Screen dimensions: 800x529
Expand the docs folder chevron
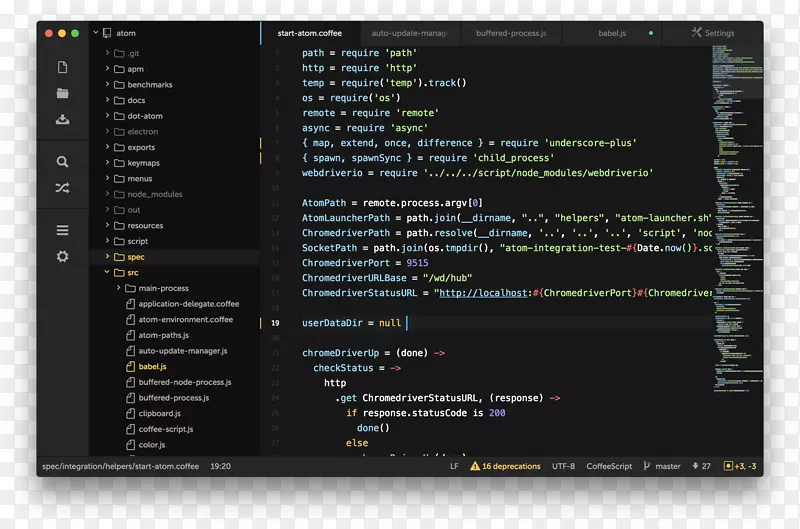point(107,100)
